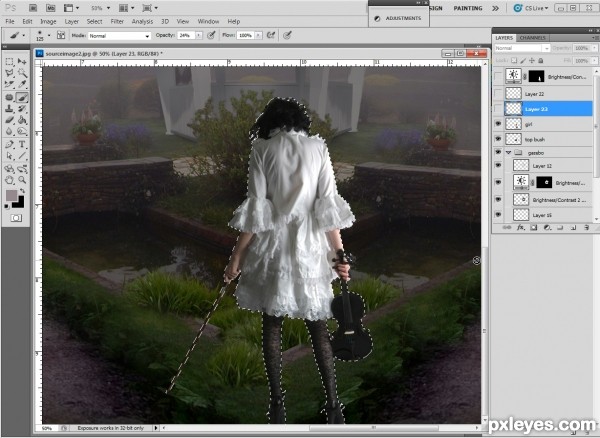Enable airbrush mode next to Flow

pyautogui.click(x=271, y=35)
